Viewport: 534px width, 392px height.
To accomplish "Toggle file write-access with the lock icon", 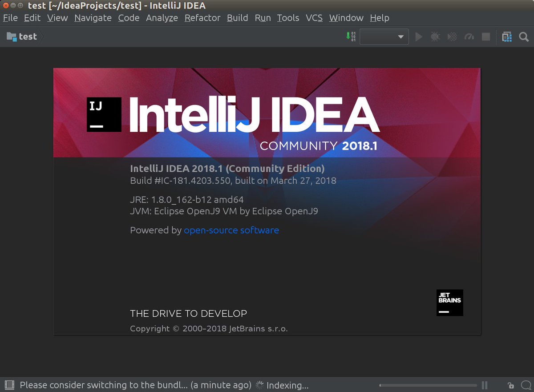I will point(510,384).
